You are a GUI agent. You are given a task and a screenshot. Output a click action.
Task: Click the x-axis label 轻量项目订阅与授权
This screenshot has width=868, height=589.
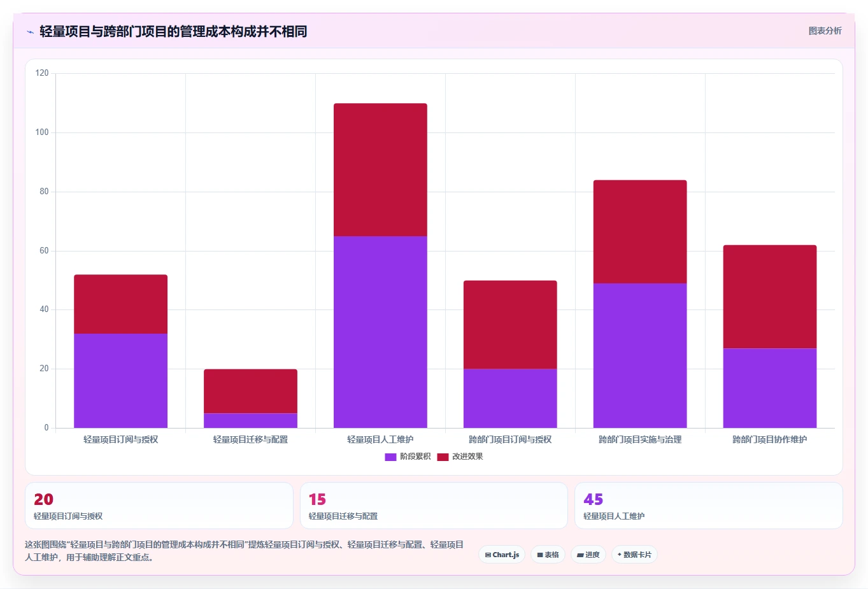[x=120, y=439]
